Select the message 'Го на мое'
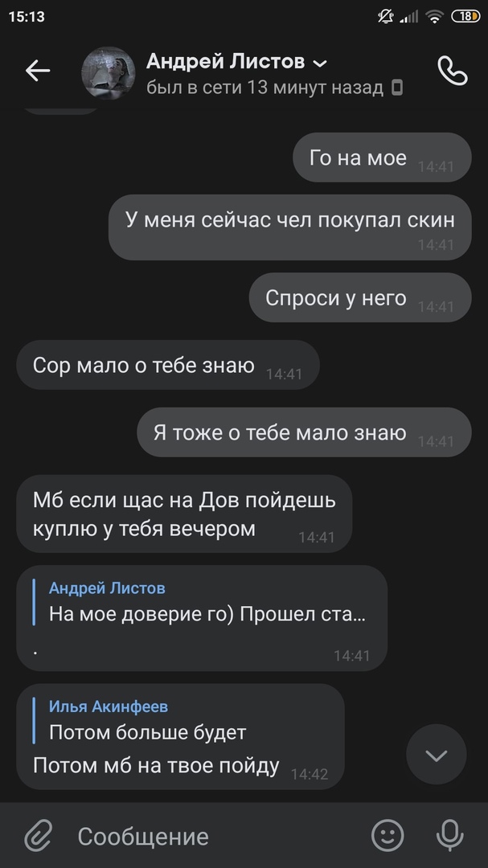Viewport: 488px width, 868px height. click(x=382, y=158)
